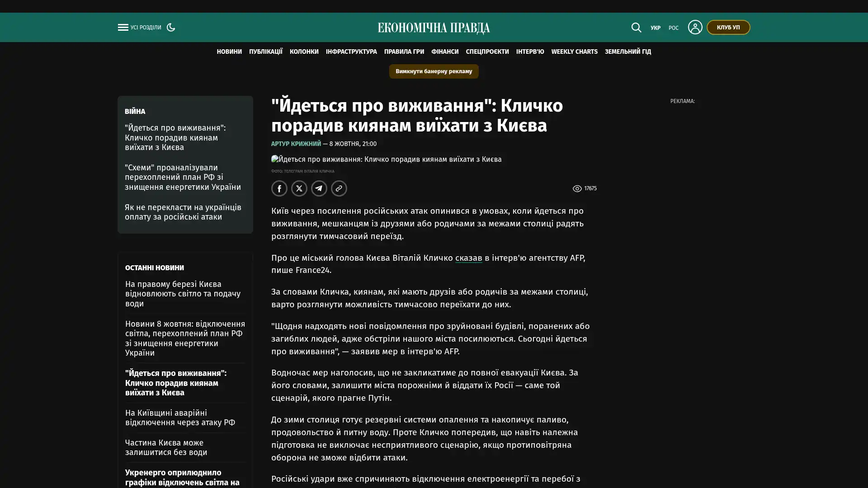Open the Колонки menu section
Image resolution: width=868 pixels, height=488 pixels.
pos(304,52)
